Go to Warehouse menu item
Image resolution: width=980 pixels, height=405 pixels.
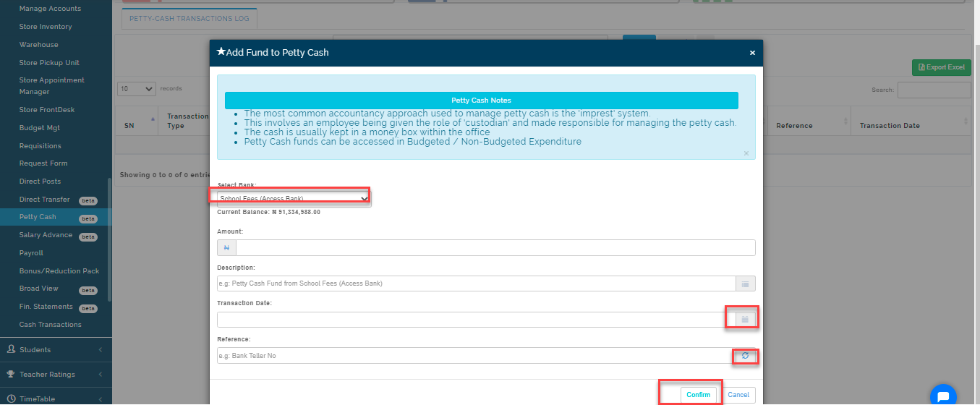(x=38, y=45)
